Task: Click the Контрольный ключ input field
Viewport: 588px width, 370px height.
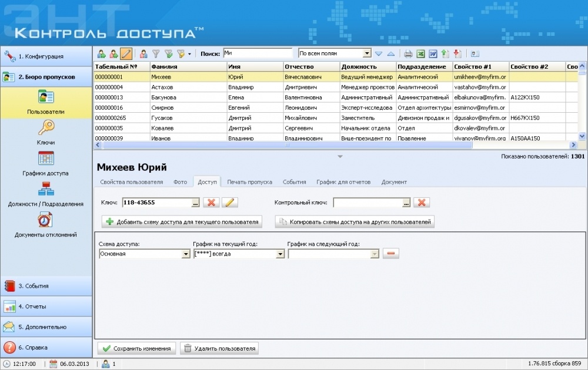Action: [367, 203]
